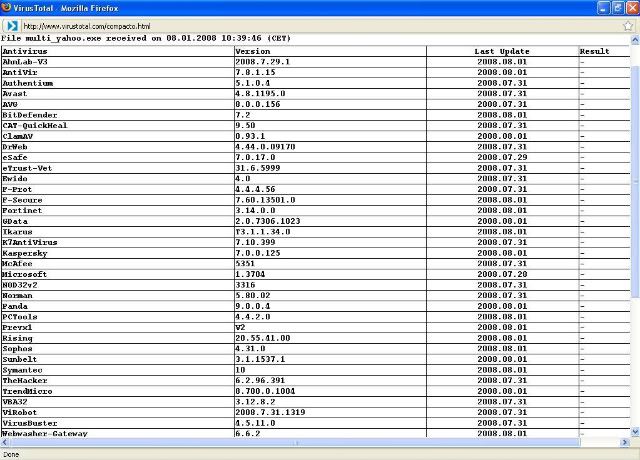The image size is (640, 460).
Task: Click the Prevx1 antivirus name
Action: coord(17,327)
